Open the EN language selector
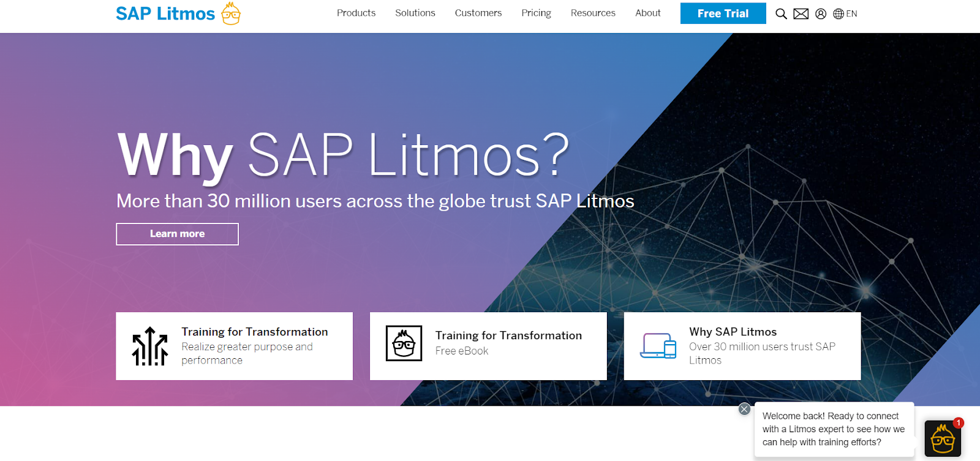The width and height of the screenshot is (980, 461). (851, 13)
